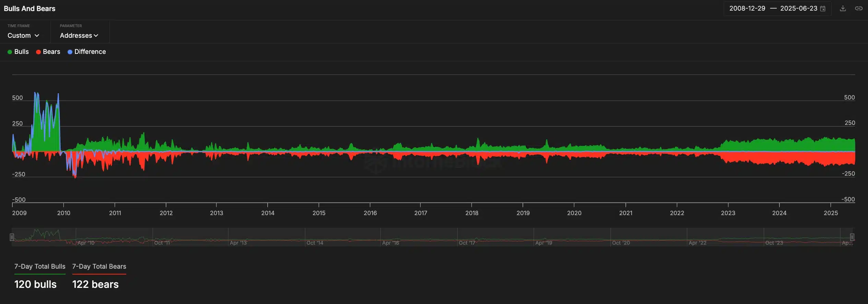Screen dimensions: 868x304
Task: Click the Apr '13 marker in navigator
Action: click(238, 243)
